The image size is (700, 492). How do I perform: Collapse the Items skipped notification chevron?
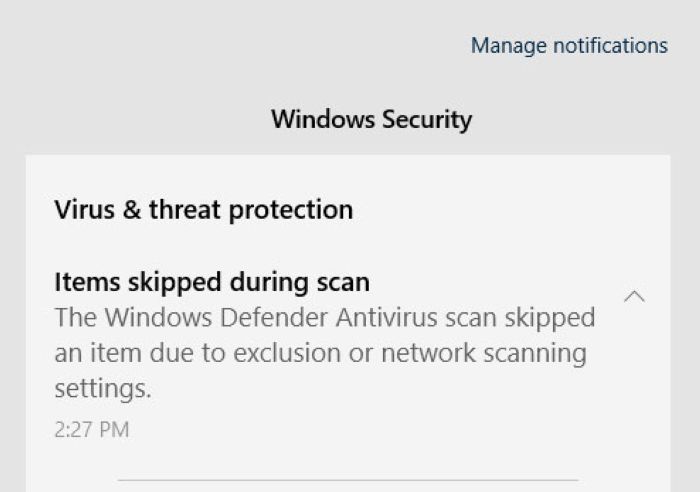(634, 297)
